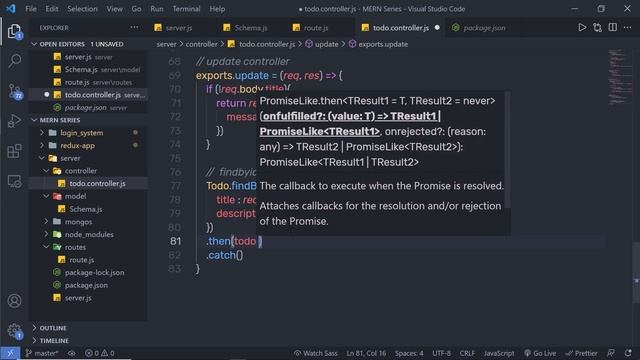Click the editor vertical scrollbar
This screenshot has height=360, width=640.
[x=636, y=273]
